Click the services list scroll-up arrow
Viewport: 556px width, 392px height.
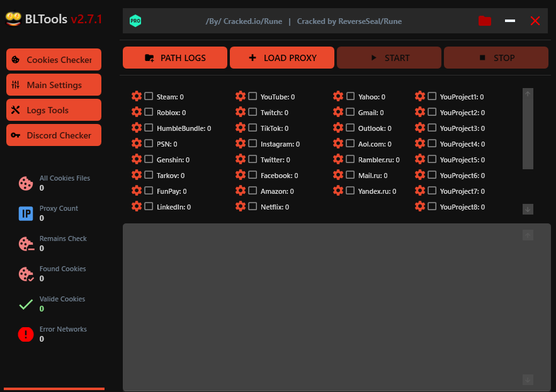point(528,94)
